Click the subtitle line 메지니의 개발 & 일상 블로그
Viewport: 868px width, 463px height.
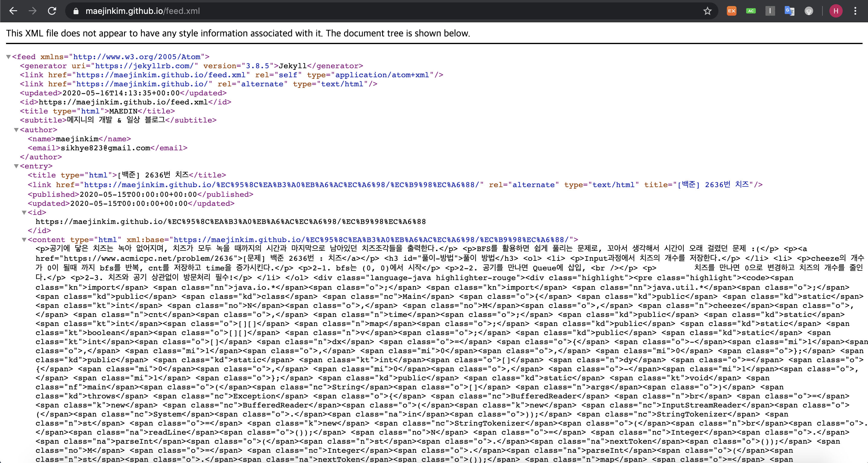(x=118, y=120)
